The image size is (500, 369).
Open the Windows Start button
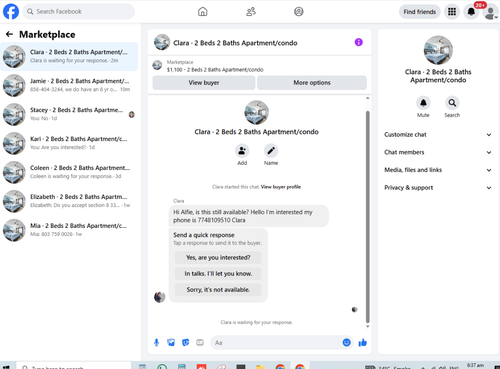(x=6, y=367)
